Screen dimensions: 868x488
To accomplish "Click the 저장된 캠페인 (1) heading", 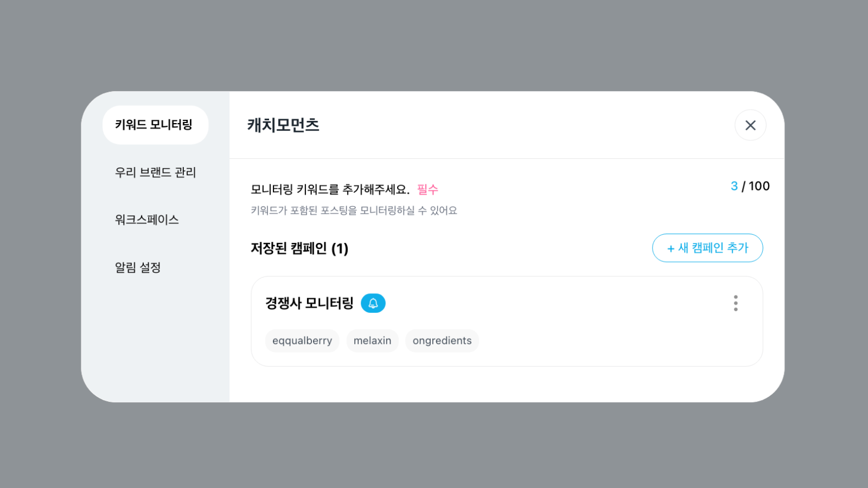I will tap(299, 248).
